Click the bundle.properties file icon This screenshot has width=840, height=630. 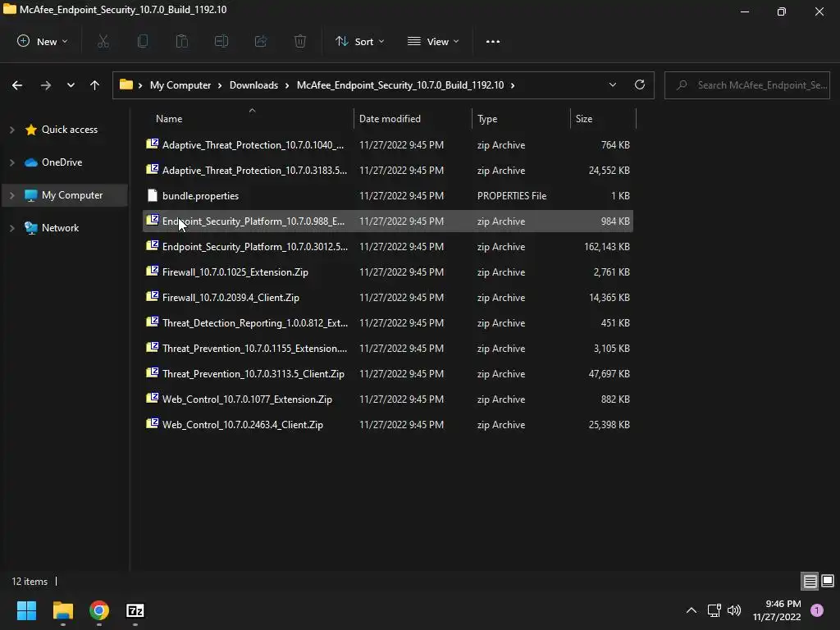point(152,195)
